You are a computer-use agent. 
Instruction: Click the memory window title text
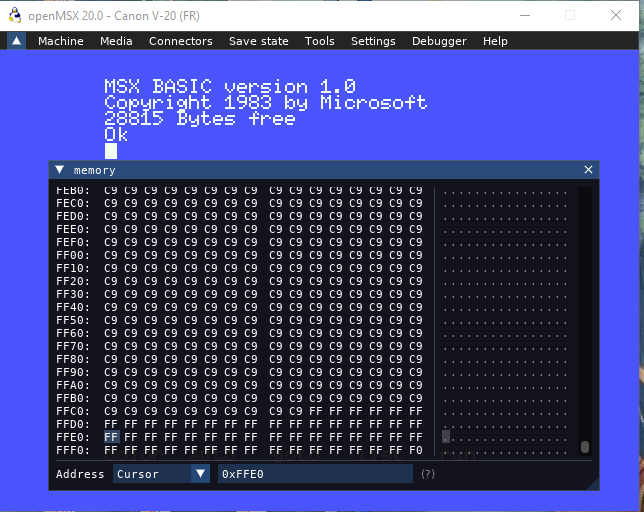pyautogui.click(x=94, y=170)
